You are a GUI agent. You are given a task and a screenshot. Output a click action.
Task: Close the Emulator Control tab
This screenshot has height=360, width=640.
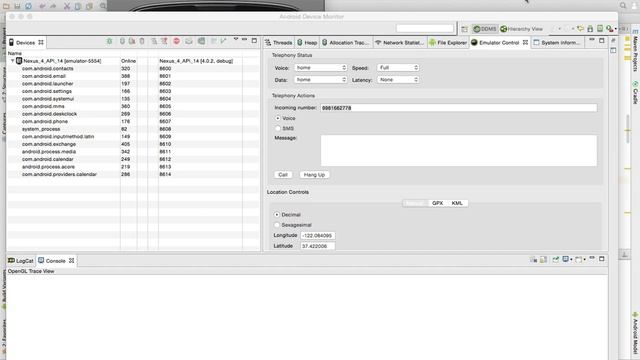pyautogui.click(x=525, y=42)
